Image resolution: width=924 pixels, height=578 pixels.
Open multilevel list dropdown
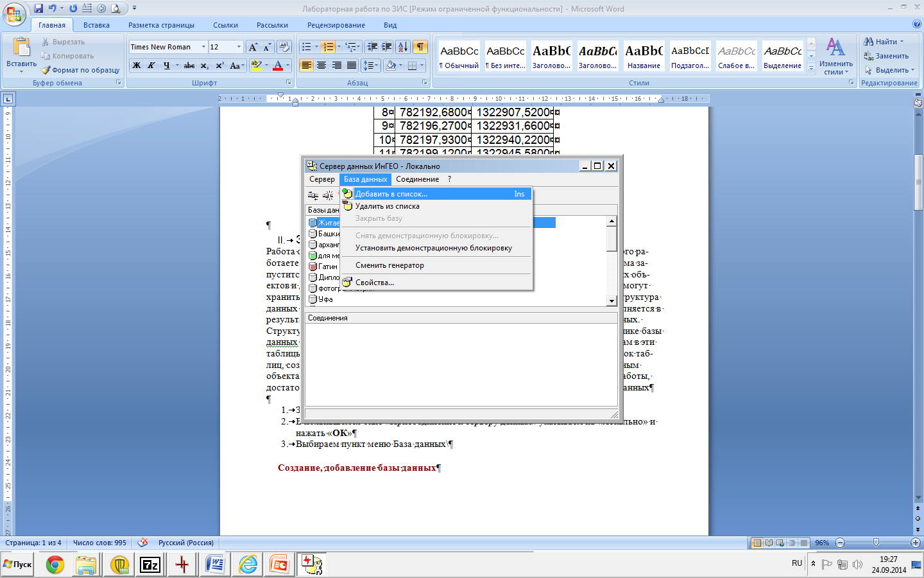point(353,47)
